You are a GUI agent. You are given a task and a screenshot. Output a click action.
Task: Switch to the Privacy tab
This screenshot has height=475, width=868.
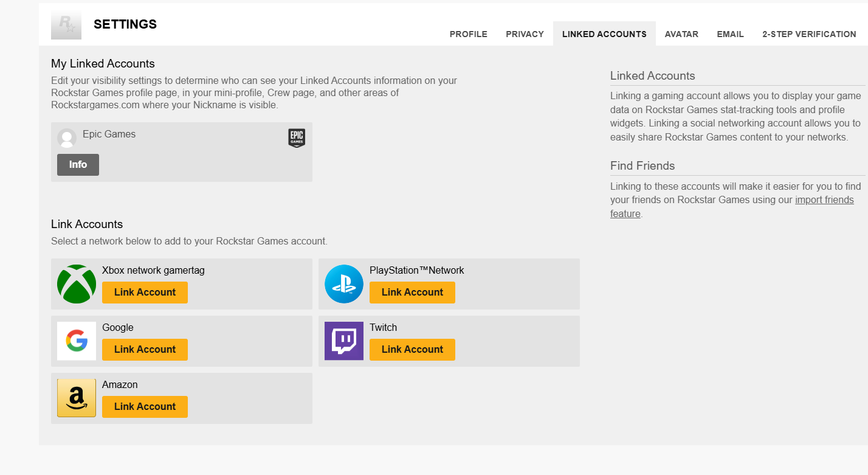(x=525, y=34)
